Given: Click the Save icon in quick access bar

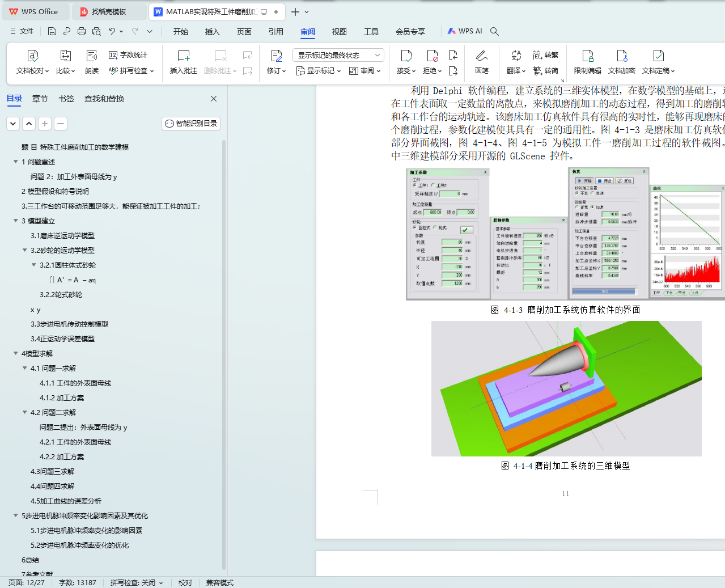Looking at the screenshot, I should (x=52, y=31).
